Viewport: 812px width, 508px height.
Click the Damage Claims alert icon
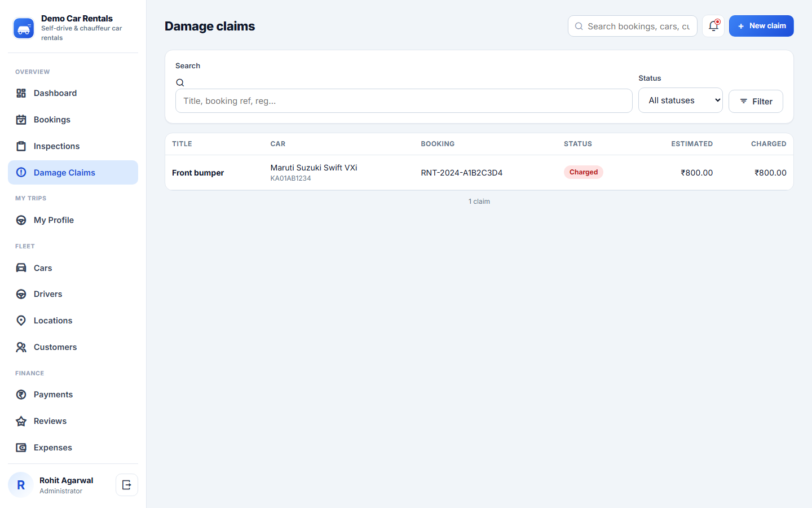[x=21, y=173]
